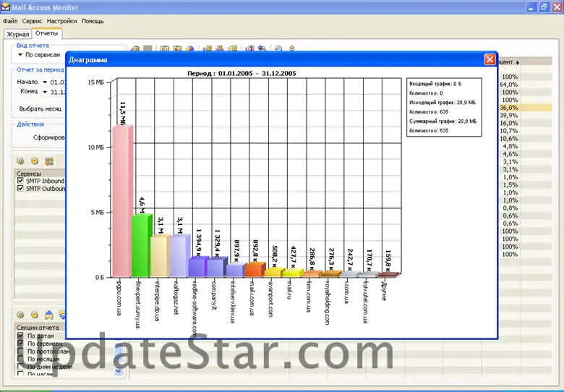Switch to the Журнал tab
Image resolution: width=564 pixels, height=392 pixels.
[17, 34]
